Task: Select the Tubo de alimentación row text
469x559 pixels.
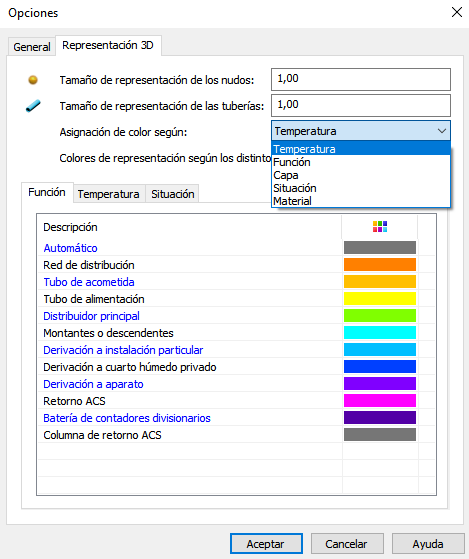Action: (x=94, y=299)
